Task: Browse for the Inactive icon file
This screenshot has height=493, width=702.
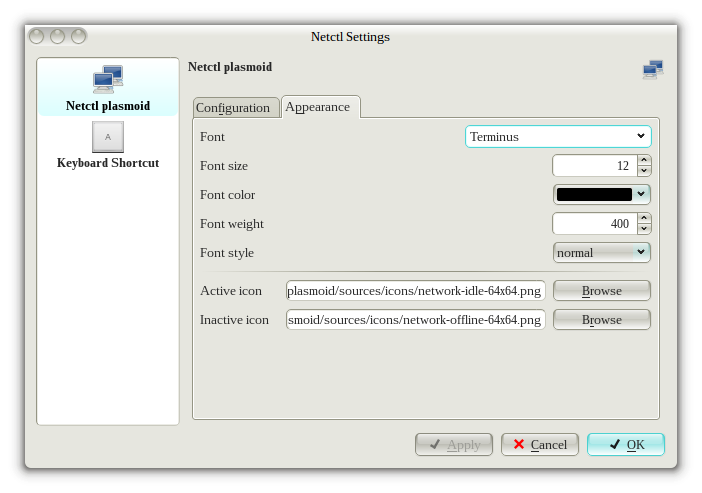Action: [601, 320]
